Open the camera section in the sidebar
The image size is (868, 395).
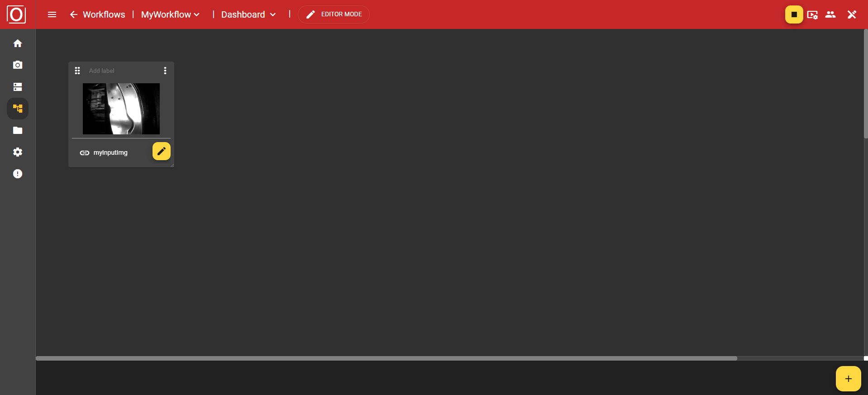(18, 65)
